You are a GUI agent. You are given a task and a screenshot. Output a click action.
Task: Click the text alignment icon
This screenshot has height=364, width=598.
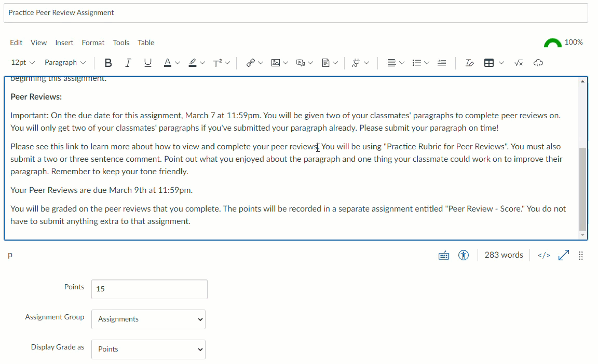391,63
